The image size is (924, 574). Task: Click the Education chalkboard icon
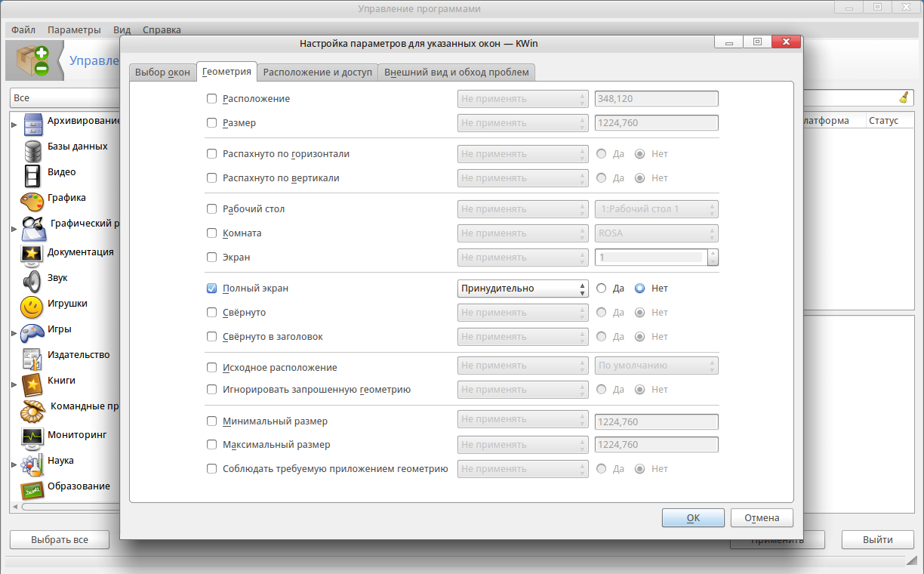32,489
